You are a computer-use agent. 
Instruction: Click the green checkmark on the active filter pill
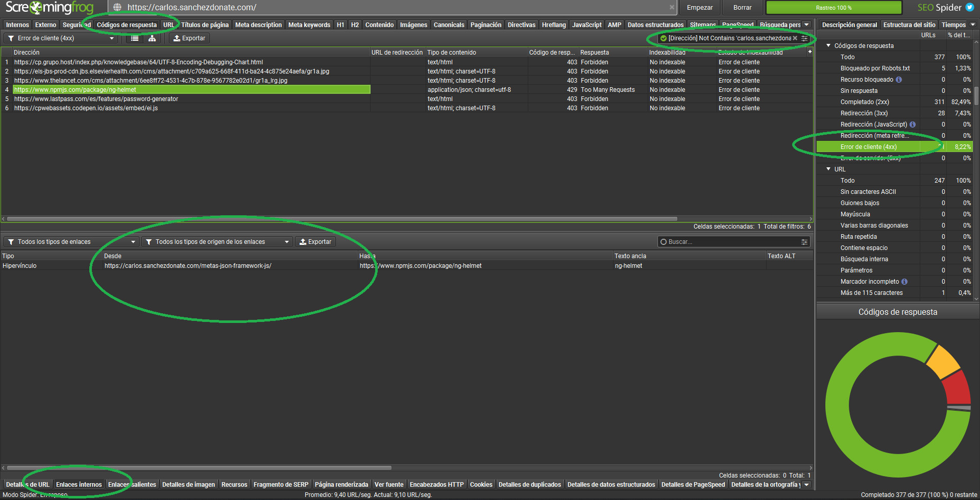pos(663,38)
